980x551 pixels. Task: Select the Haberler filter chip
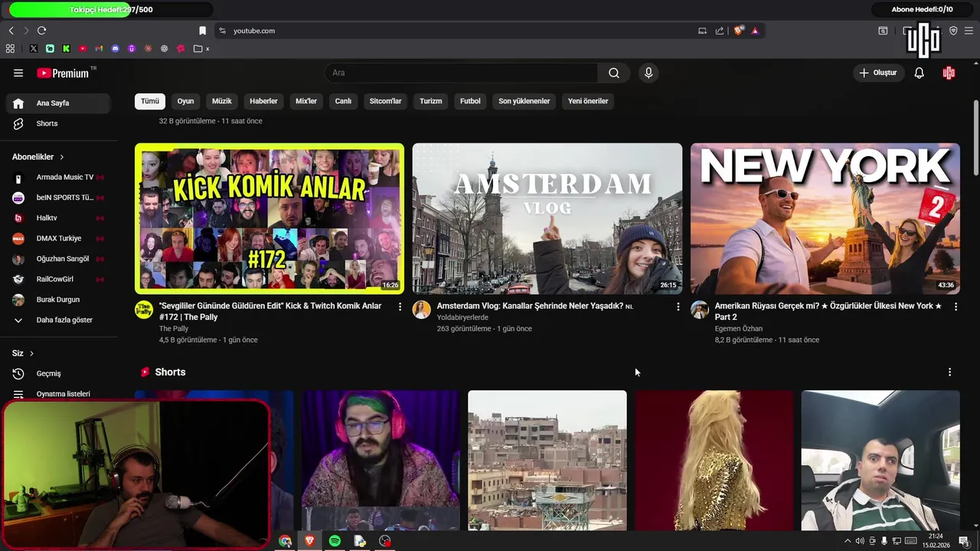tap(263, 101)
